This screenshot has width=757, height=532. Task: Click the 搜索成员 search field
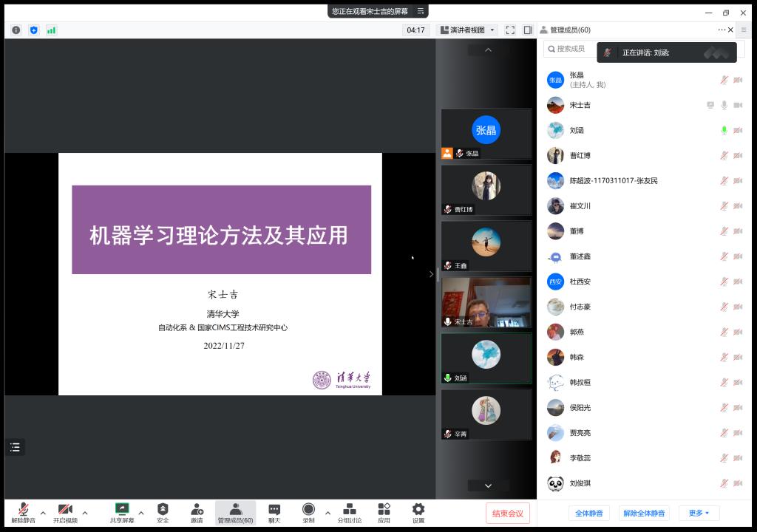(x=573, y=49)
